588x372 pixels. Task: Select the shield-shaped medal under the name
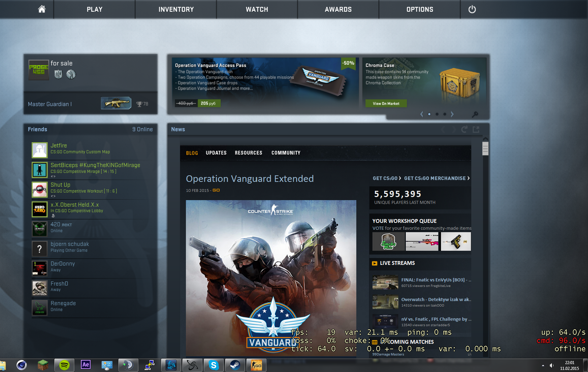59,74
